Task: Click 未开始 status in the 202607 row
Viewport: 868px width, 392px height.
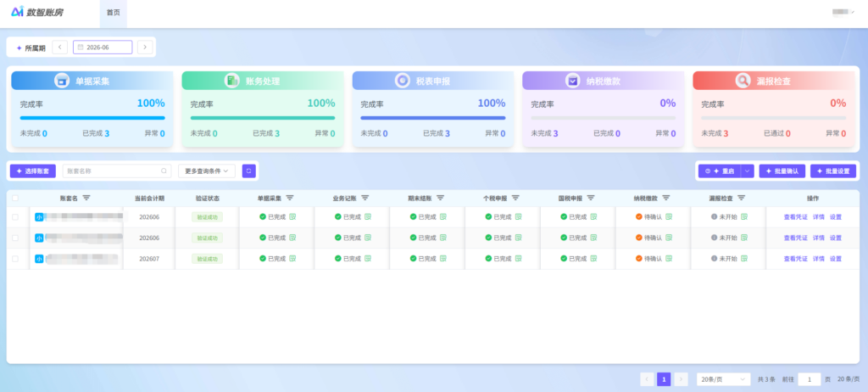Action: pyautogui.click(x=724, y=259)
